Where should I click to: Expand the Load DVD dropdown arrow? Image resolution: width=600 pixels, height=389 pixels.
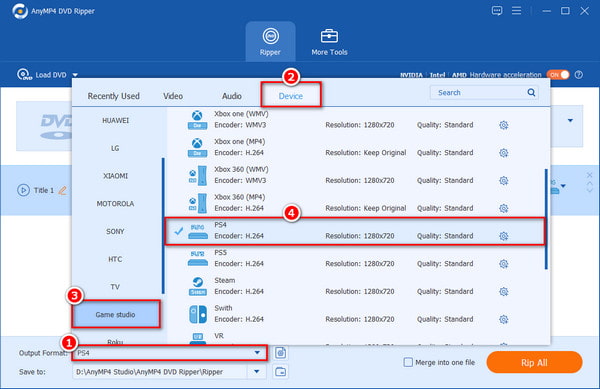click(75, 75)
